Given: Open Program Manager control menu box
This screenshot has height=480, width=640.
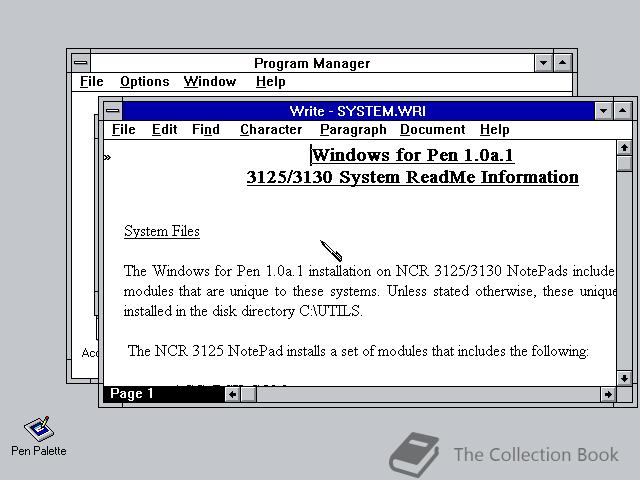Looking at the screenshot, I should pos(81,63).
